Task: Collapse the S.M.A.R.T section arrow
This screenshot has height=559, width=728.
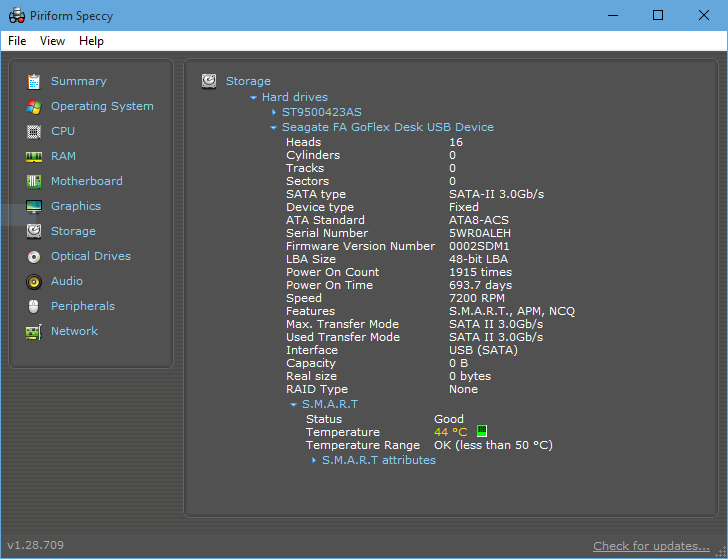Action: click(293, 405)
